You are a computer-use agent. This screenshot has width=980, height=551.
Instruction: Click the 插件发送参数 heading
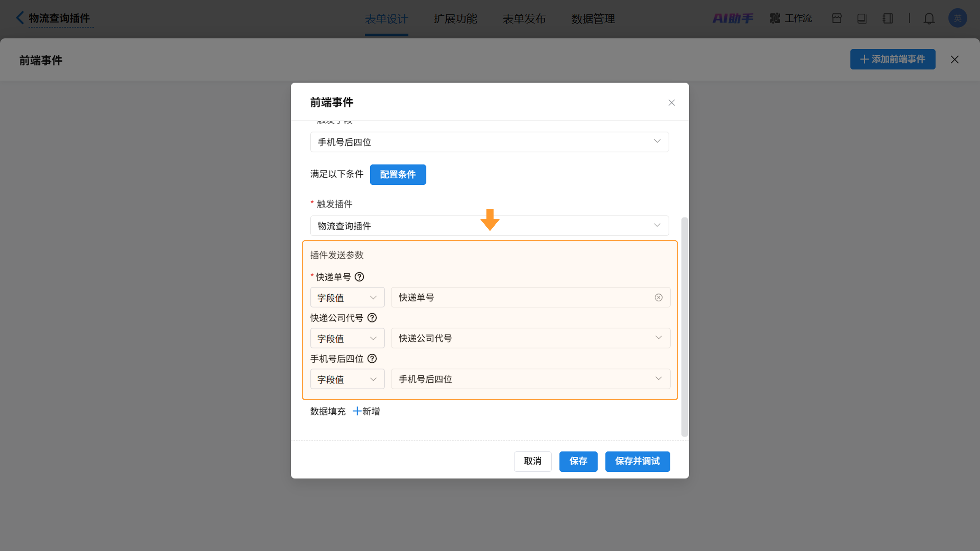(x=337, y=255)
